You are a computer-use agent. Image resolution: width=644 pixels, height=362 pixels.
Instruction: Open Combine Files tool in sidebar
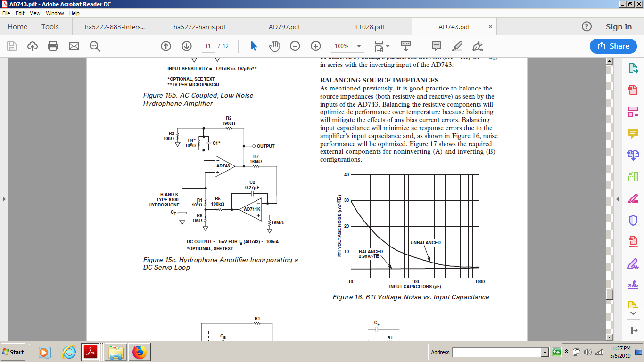click(x=633, y=155)
